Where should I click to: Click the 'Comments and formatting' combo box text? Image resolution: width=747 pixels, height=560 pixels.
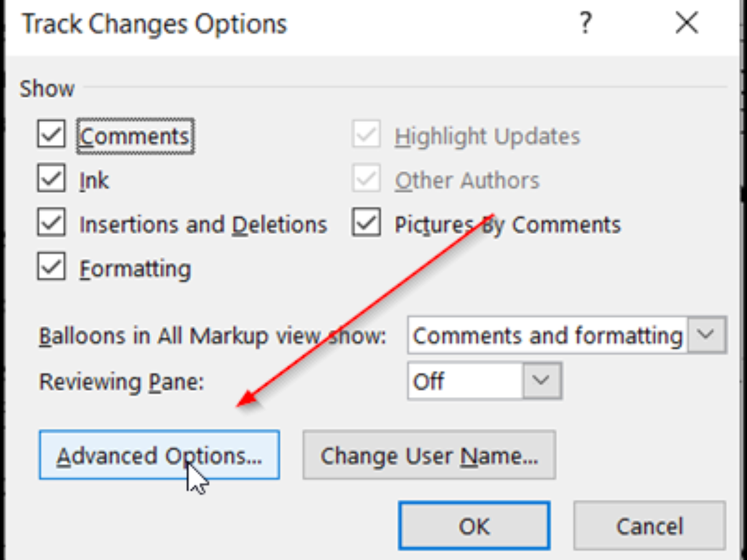pyautogui.click(x=548, y=335)
